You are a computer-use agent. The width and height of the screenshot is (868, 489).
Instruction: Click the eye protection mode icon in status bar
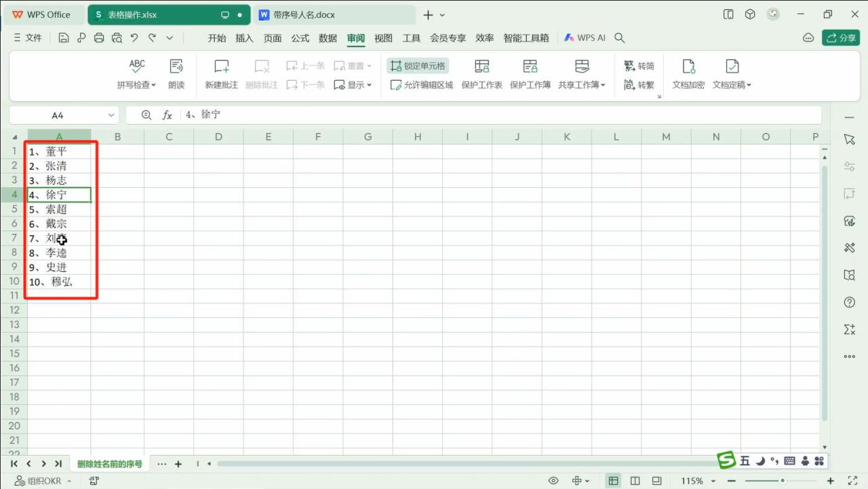coord(553,481)
